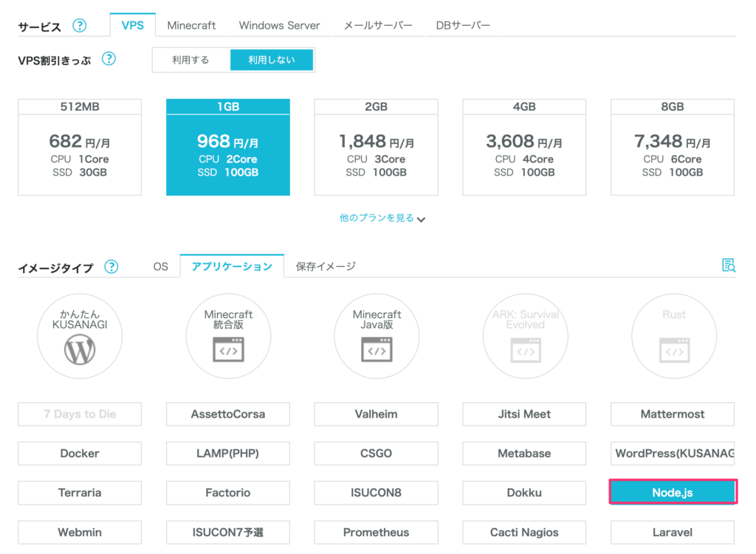This screenshot has height=554, width=756.
Task: Select the Mattermost application
Action: click(x=673, y=414)
